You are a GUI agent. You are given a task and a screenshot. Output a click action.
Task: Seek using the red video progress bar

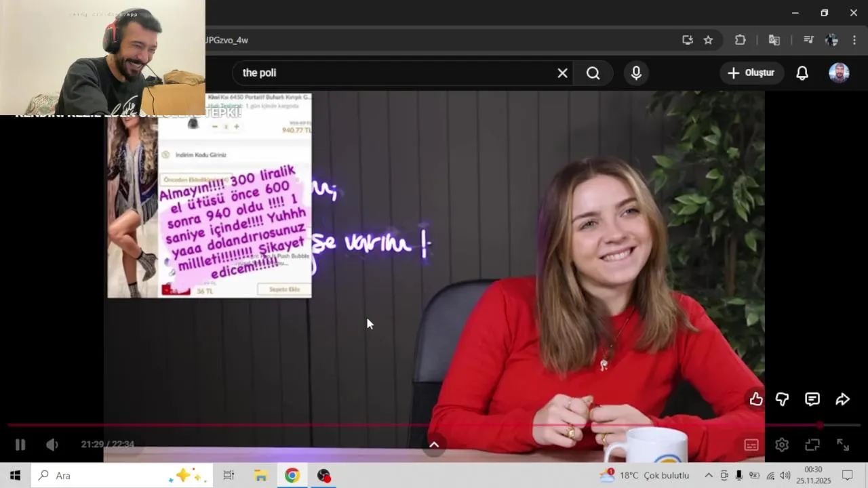tap(434, 425)
